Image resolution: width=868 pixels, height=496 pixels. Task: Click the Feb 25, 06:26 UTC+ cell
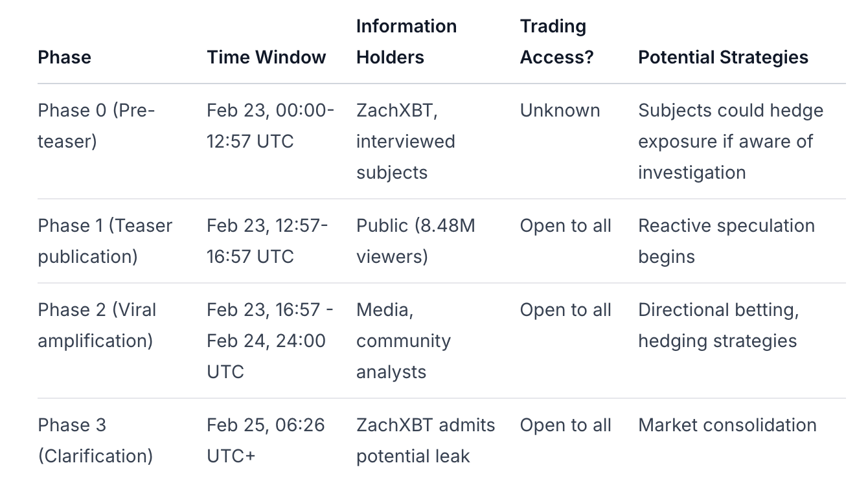[x=266, y=440]
